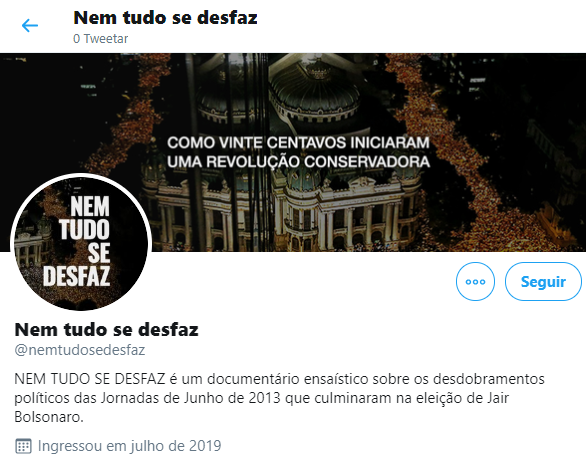Click the Ingressou em julho de 2019 text
The image size is (586, 465).
tap(129, 446)
